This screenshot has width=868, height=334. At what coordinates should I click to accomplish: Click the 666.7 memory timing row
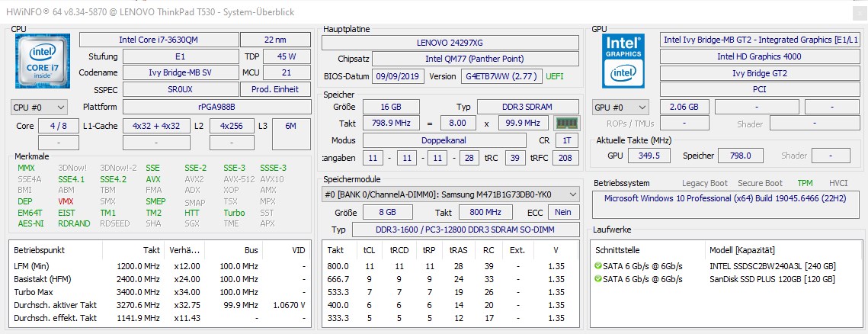point(450,279)
